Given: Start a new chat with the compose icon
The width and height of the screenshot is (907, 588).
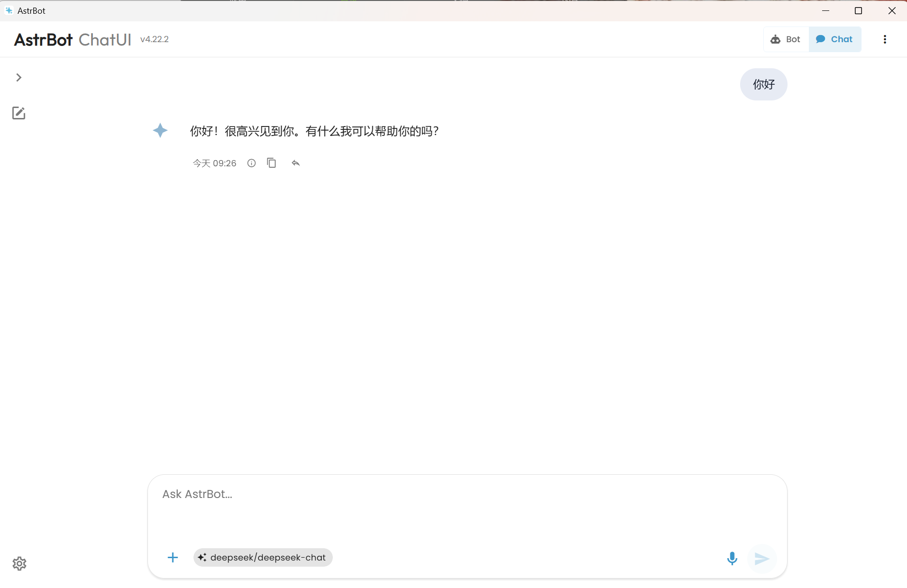Looking at the screenshot, I should (x=18, y=113).
